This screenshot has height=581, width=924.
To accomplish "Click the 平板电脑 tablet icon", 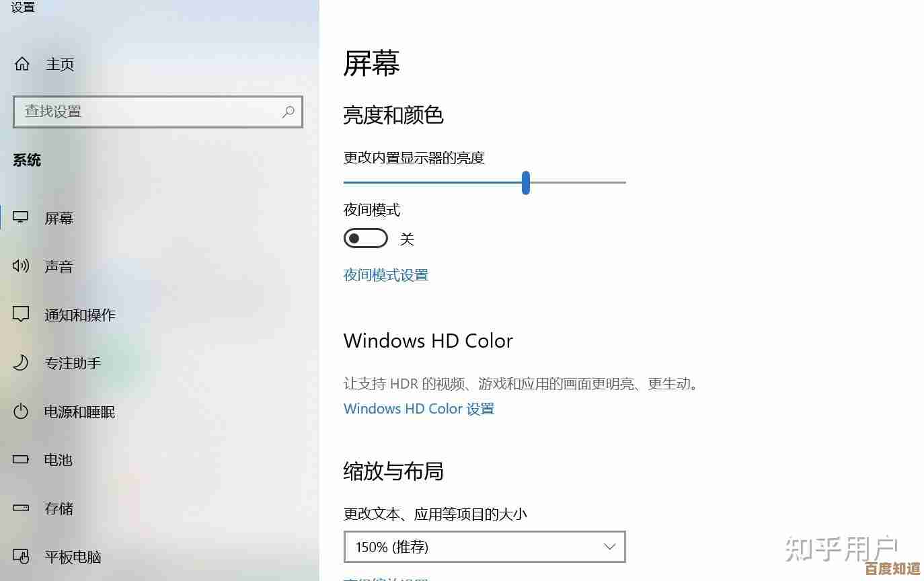I will 21,556.
